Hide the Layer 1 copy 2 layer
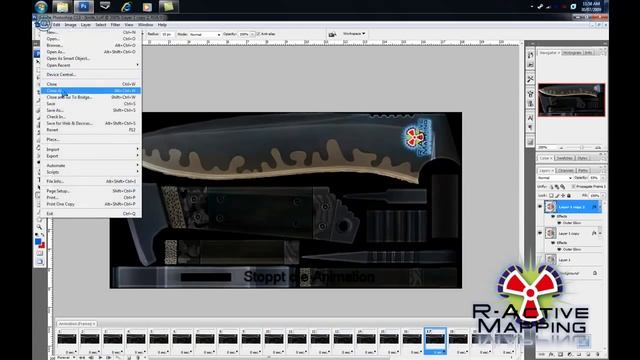 (x=540, y=207)
